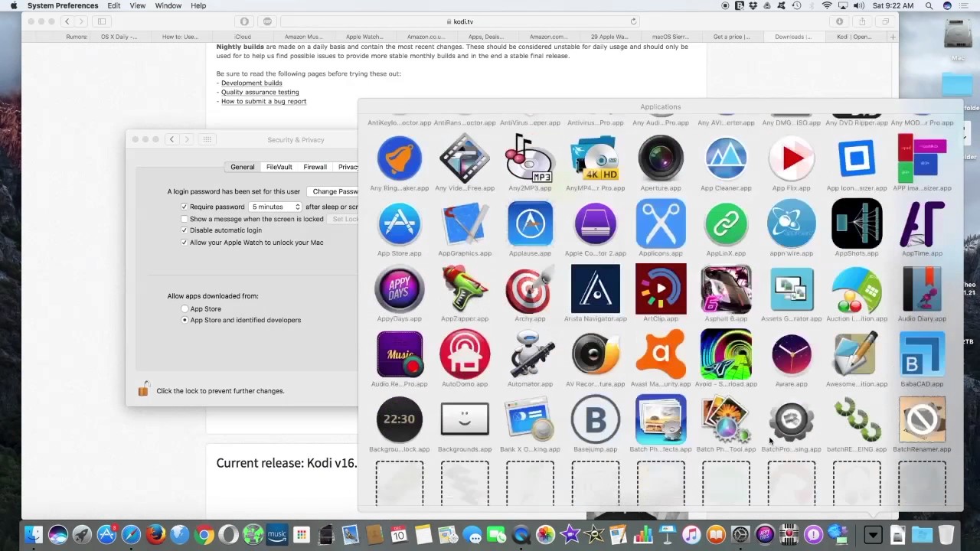Show all preferences grid button
The width and height of the screenshot is (980, 551).
pyautogui.click(x=207, y=139)
